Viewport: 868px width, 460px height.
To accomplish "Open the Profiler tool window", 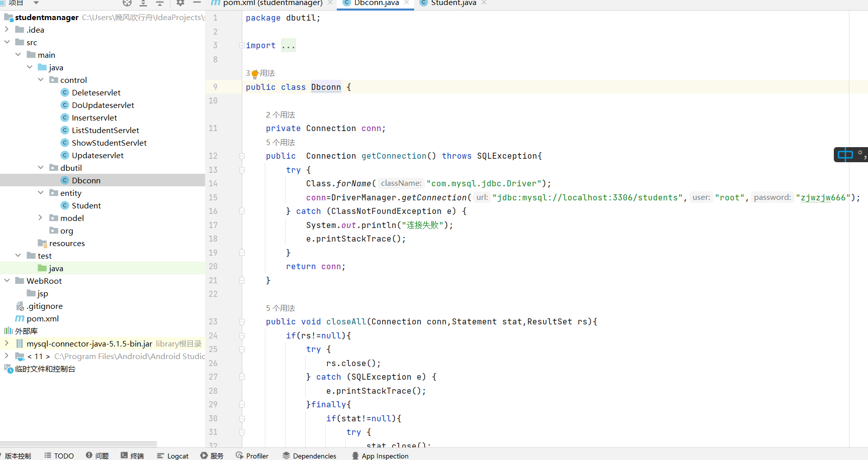I will (x=252, y=455).
